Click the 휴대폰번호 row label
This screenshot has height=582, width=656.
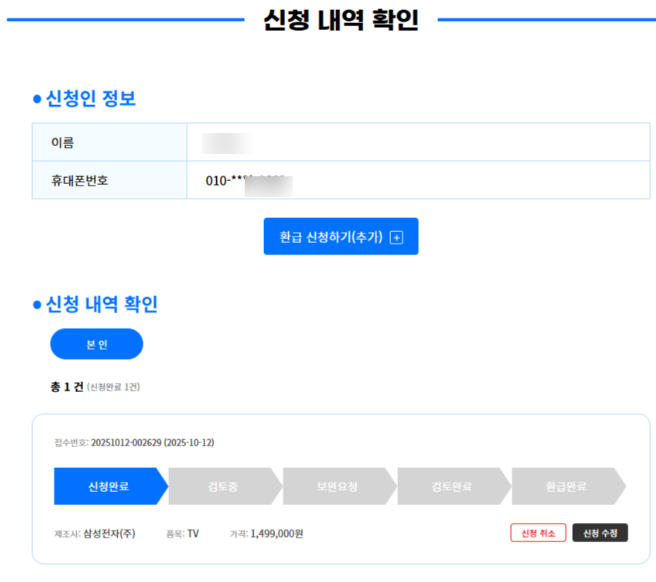pyautogui.click(x=79, y=180)
